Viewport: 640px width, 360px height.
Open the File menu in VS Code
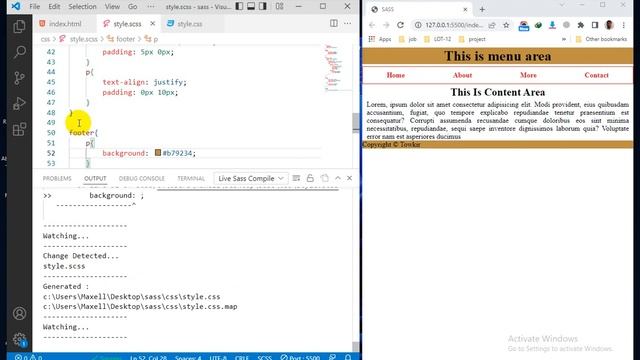click(x=35, y=7)
